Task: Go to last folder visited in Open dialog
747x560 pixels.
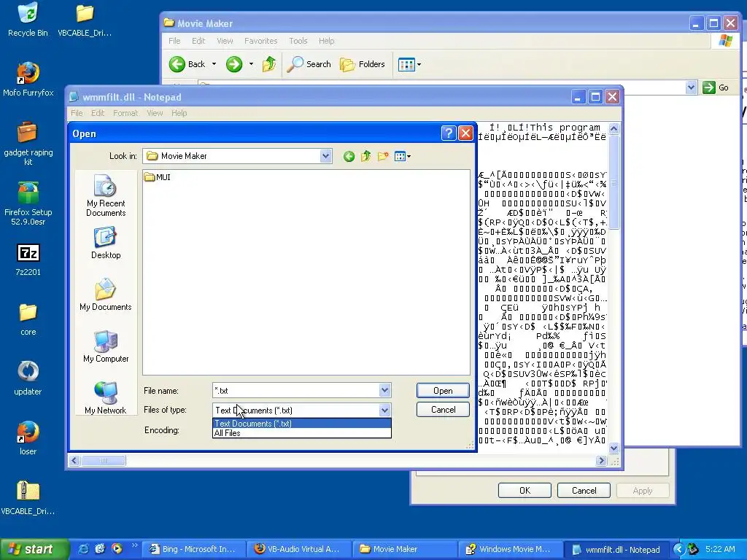Action: pyautogui.click(x=349, y=156)
